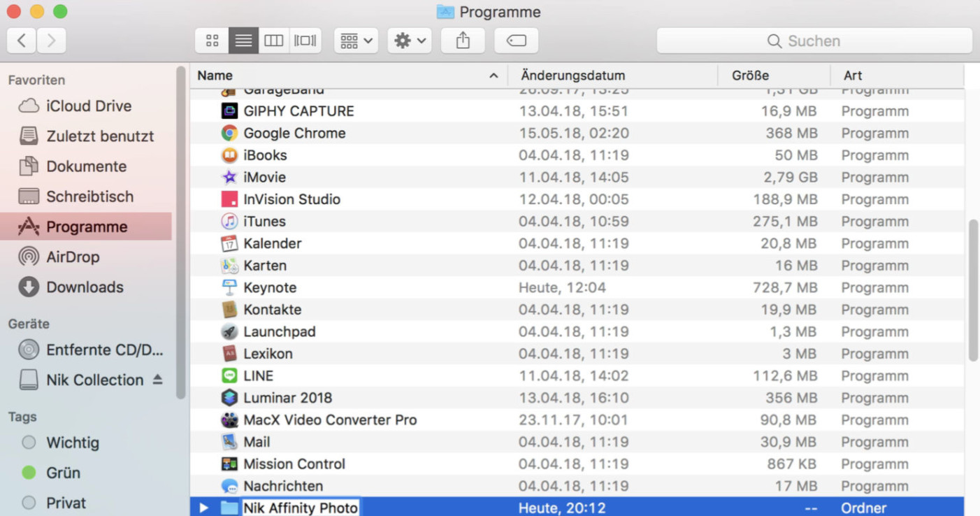Switch to icon view

(x=212, y=41)
